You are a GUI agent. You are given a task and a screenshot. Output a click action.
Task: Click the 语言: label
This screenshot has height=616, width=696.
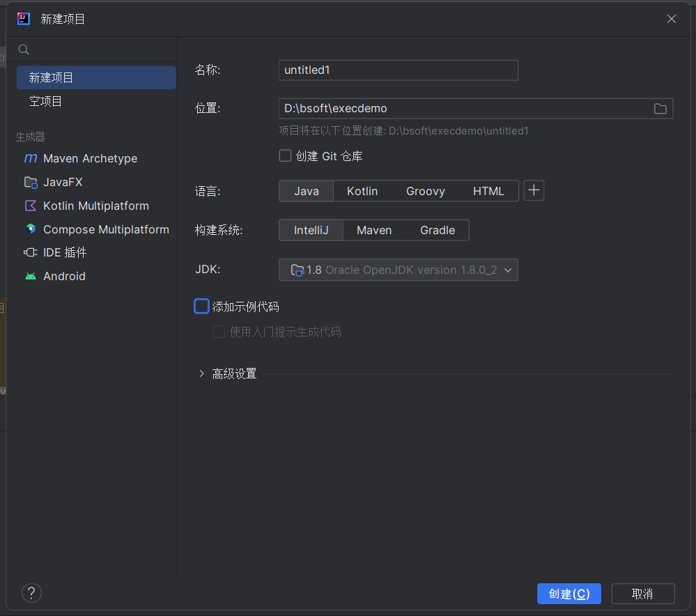(x=208, y=192)
